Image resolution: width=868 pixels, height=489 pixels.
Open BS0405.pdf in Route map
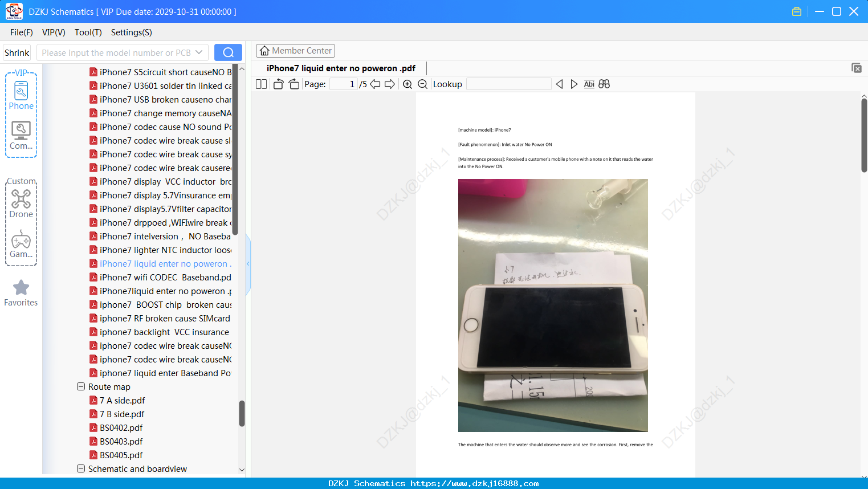coord(116,455)
